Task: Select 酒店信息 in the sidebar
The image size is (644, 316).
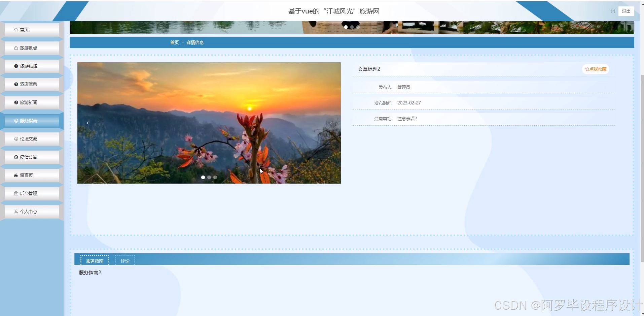Action: click(32, 84)
